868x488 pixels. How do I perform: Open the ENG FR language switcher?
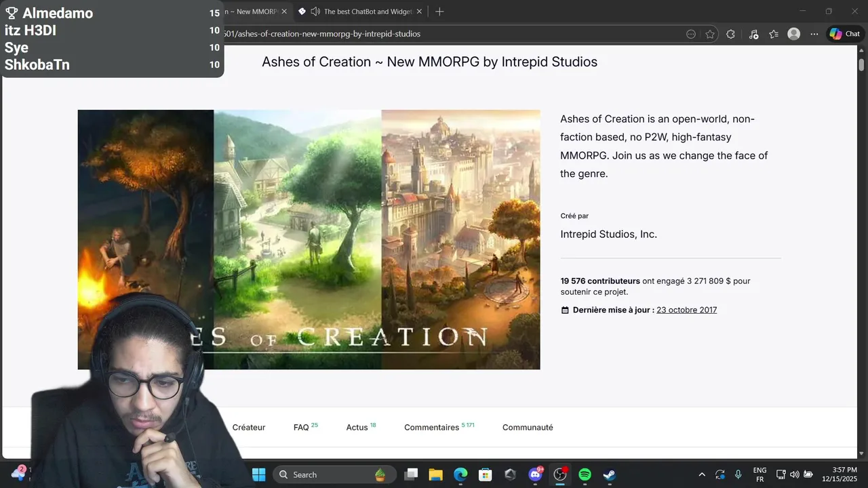point(759,474)
